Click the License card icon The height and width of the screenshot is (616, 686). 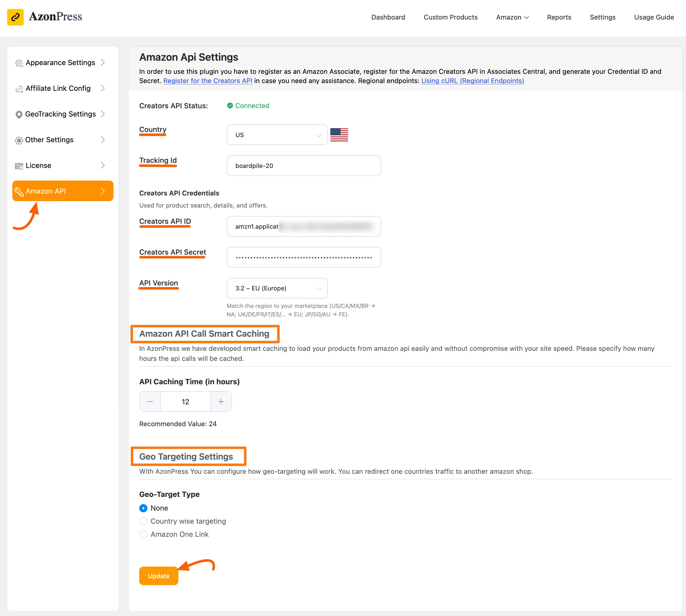[x=19, y=166]
